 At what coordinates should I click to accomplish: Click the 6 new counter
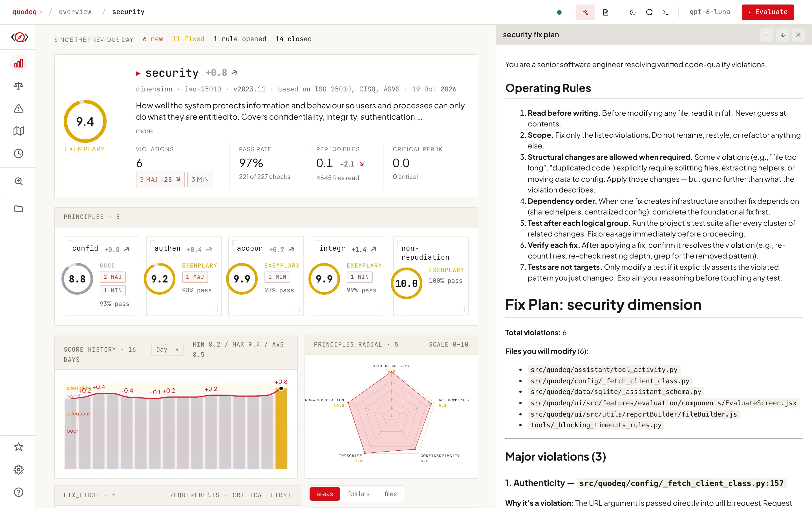tap(153, 39)
